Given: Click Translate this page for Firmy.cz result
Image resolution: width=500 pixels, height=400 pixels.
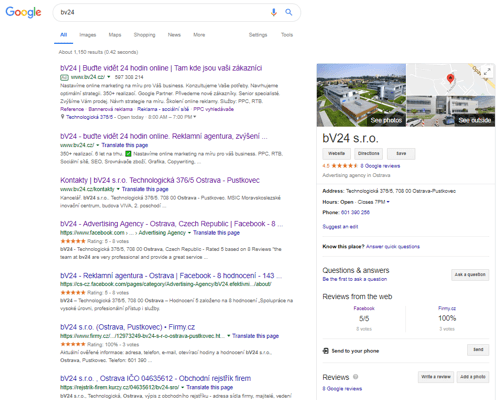Looking at the screenshot, I should click(255, 336).
